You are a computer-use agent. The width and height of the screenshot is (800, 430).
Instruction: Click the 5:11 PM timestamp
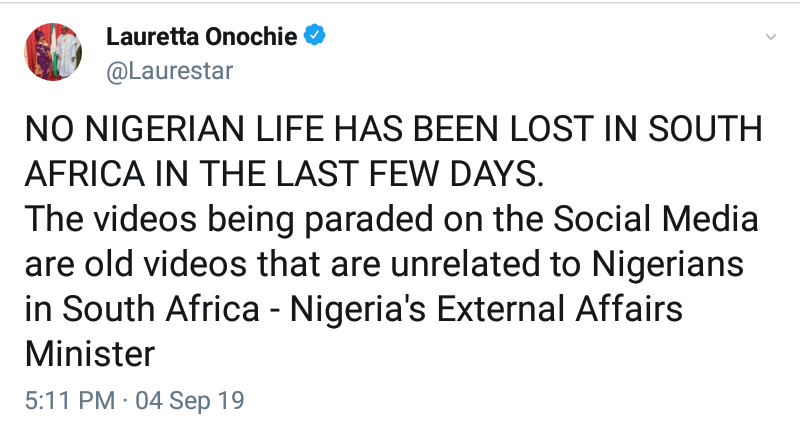[66, 401]
